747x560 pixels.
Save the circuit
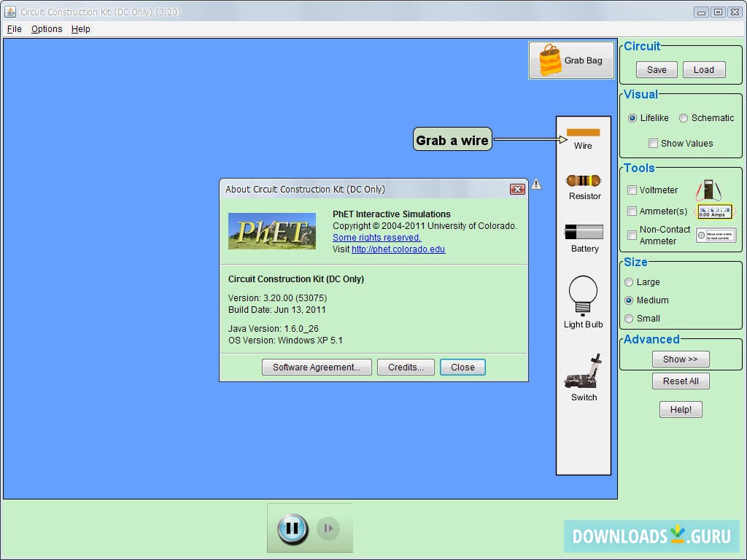tap(657, 69)
